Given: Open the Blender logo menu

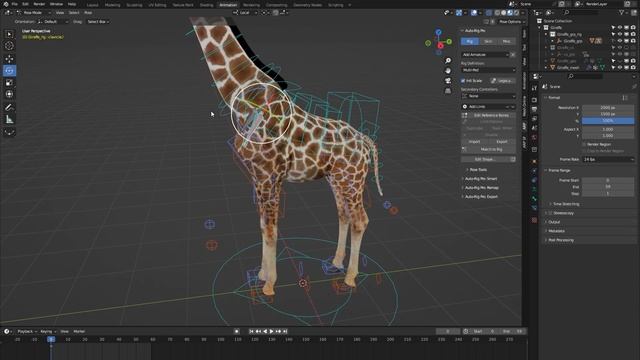Looking at the screenshot, I should click(5, 4).
